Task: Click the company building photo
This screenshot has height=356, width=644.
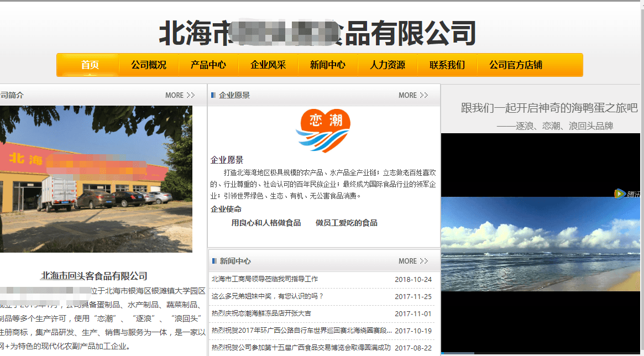Action: (x=94, y=179)
